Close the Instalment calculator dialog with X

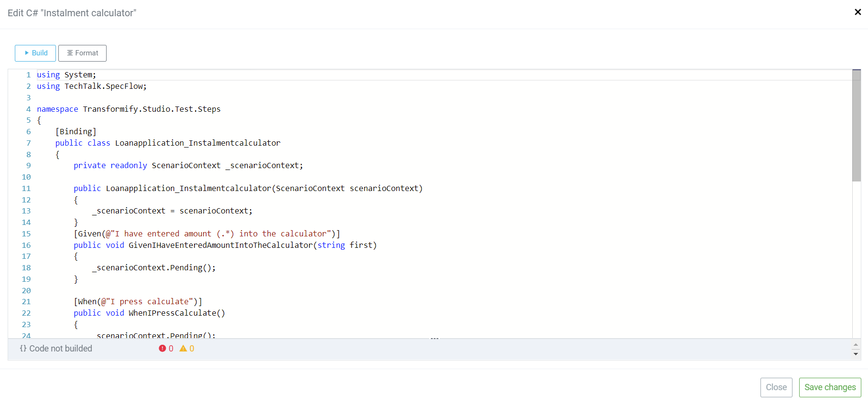pyautogui.click(x=857, y=12)
